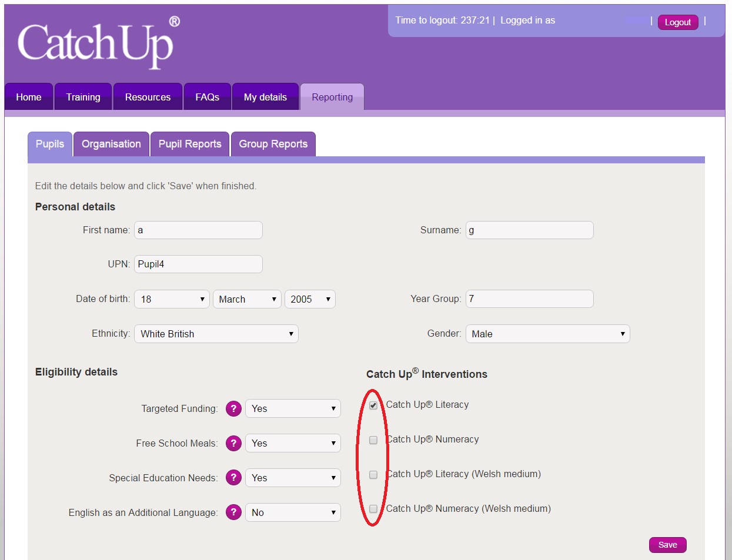
Task: Click the Year Group input field
Action: tap(529, 299)
